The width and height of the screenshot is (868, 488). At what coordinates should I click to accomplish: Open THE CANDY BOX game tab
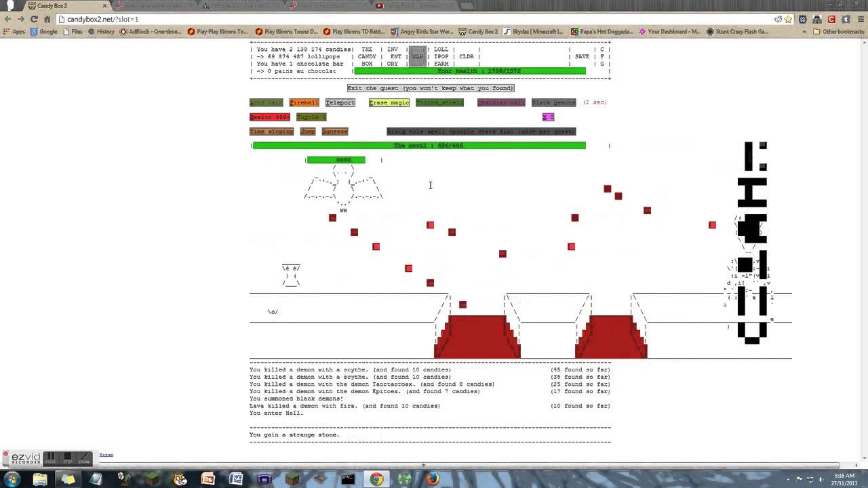coord(367,56)
